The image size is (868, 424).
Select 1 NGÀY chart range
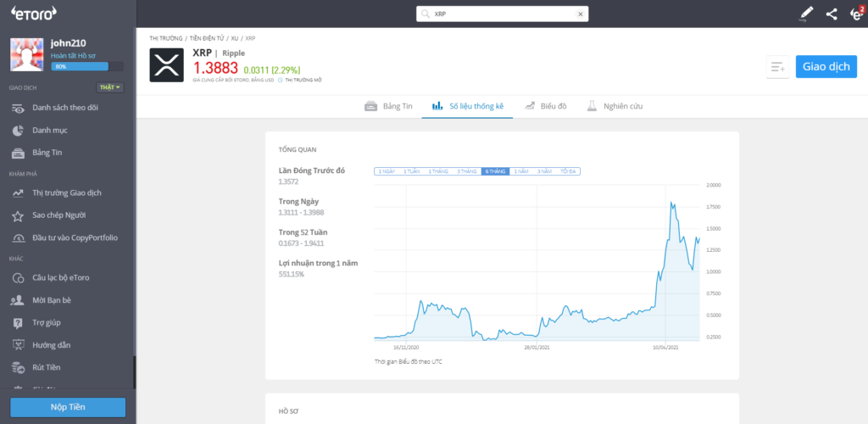coord(387,171)
